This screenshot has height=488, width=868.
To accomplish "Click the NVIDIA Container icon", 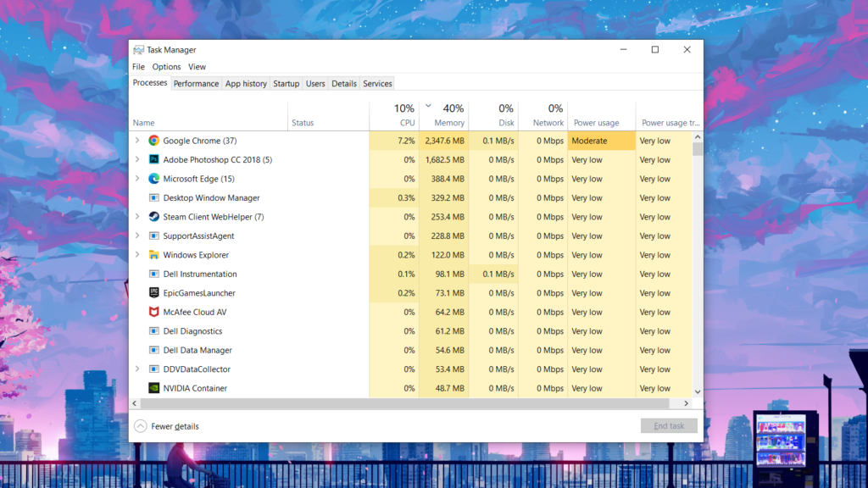I will 154,388.
